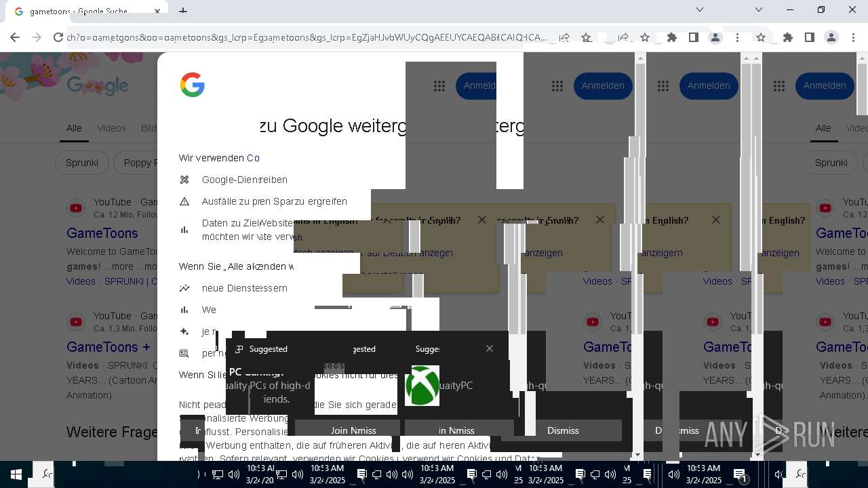Click the fully spelled 'Dismiss' button
Image resolution: width=868 pixels, height=488 pixels.
563,430
